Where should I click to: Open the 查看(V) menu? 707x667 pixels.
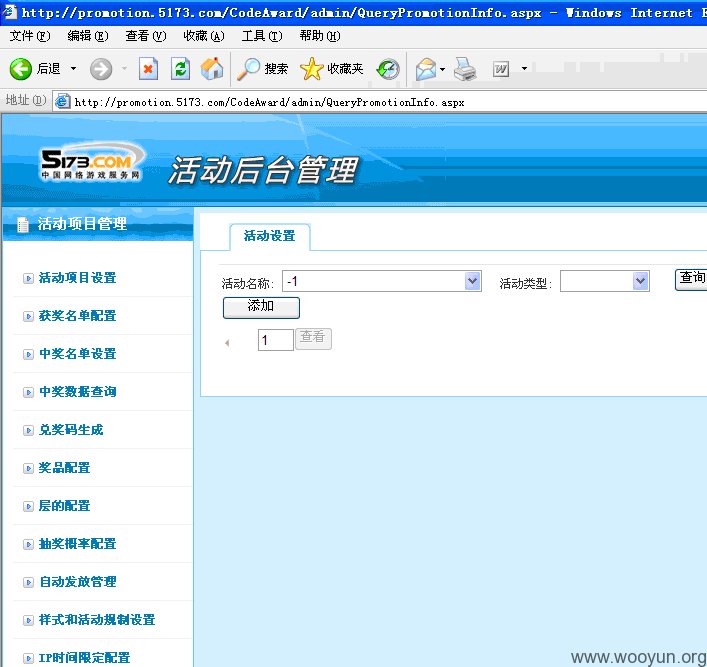(x=146, y=36)
